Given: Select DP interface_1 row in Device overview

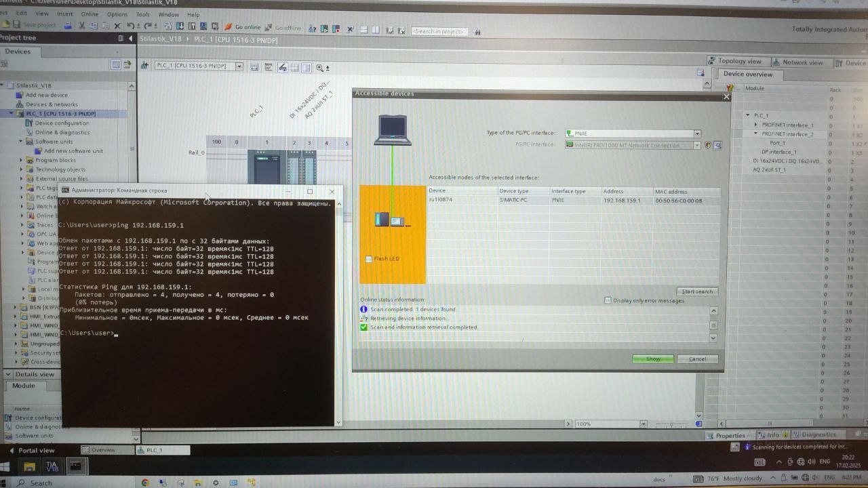Looking at the screenshot, I should pos(778,152).
